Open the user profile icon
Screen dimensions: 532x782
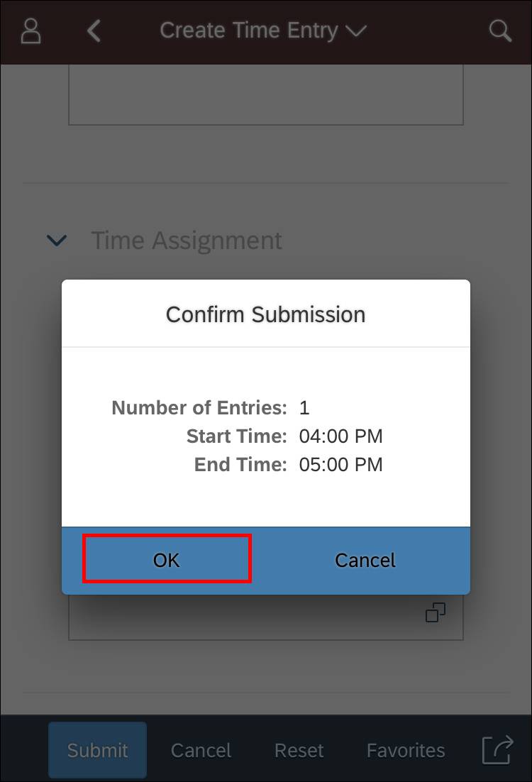[31, 31]
